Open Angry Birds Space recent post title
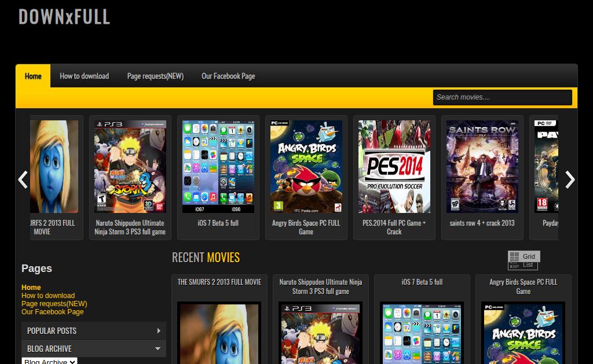593x364 pixels. click(x=524, y=286)
